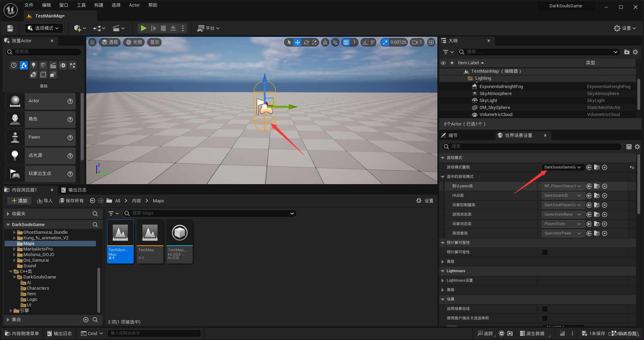Click the select mode cursor icon in viewport

pos(289,42)
